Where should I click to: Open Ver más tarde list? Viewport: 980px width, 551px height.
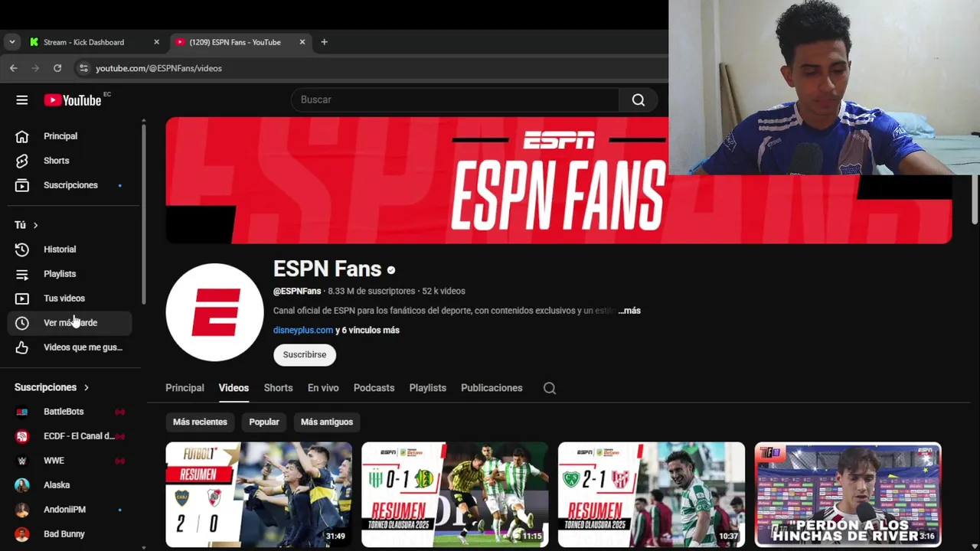tap(70, 323)
